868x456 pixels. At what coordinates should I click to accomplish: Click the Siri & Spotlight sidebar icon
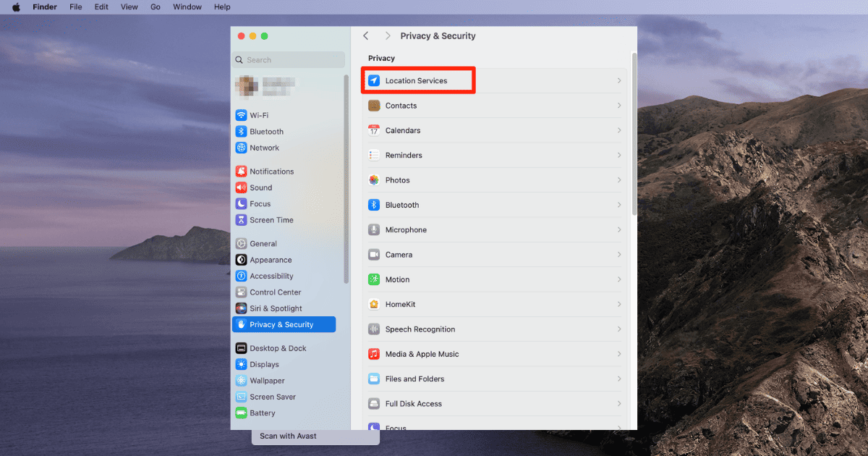pos(242,308)
